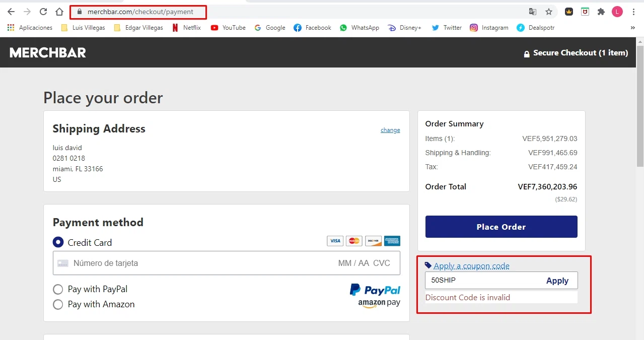Open the Disney+ bookmark
The height and width of the screenshot is (340, 644).
tap(404, 28)
